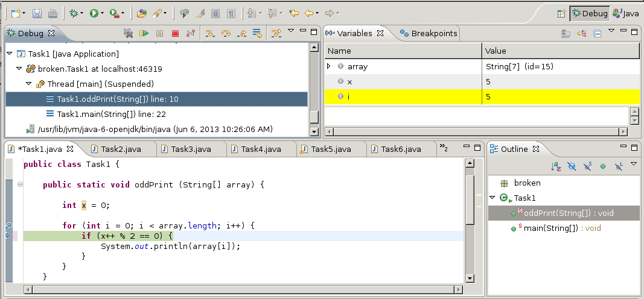Save the file with the floppy icon

tap(37, 13)
